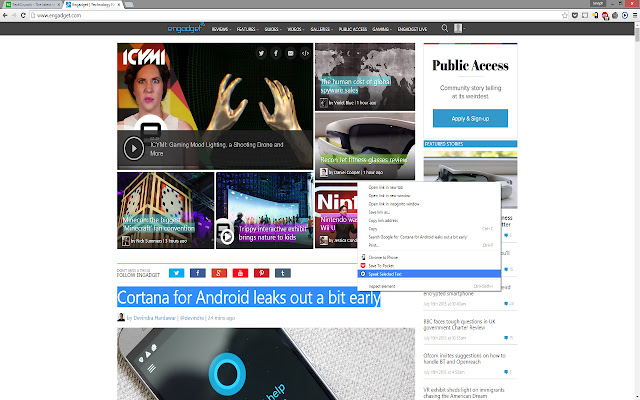This screenshot has width=640, height=400.
Task: Click the search magnifier in Engadget navbar
Action: [x=444, y=29]
